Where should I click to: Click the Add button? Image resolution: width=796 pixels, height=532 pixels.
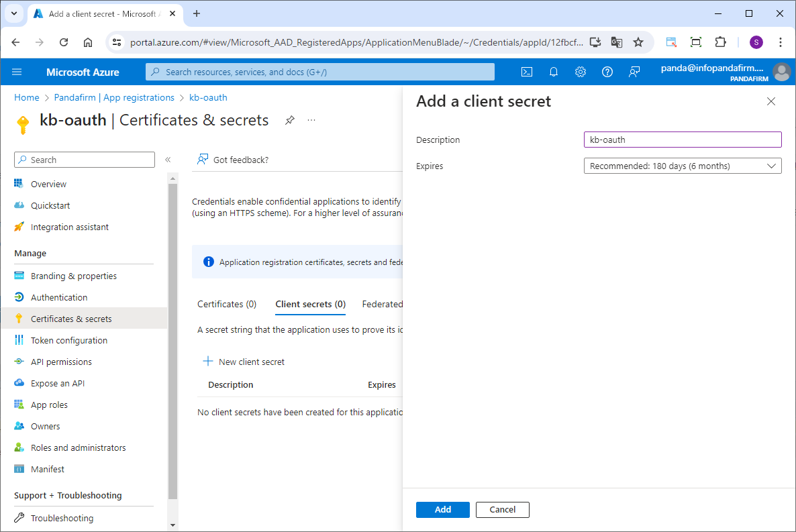[x=442, y=510]
